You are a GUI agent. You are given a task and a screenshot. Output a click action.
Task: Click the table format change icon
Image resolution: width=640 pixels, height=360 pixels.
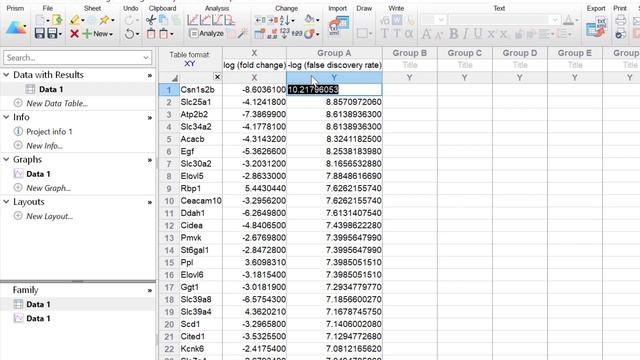point(260,34)
